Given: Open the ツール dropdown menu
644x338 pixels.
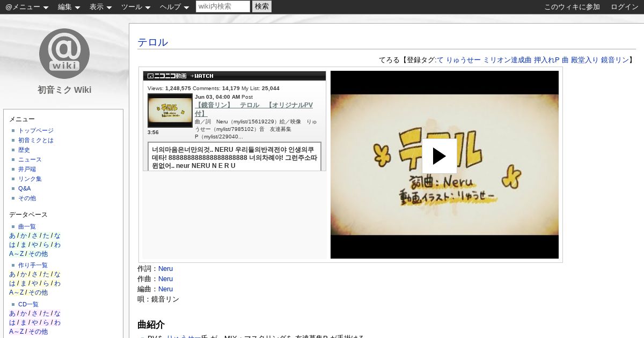Looking at the screenshot, I should point(136,7).
